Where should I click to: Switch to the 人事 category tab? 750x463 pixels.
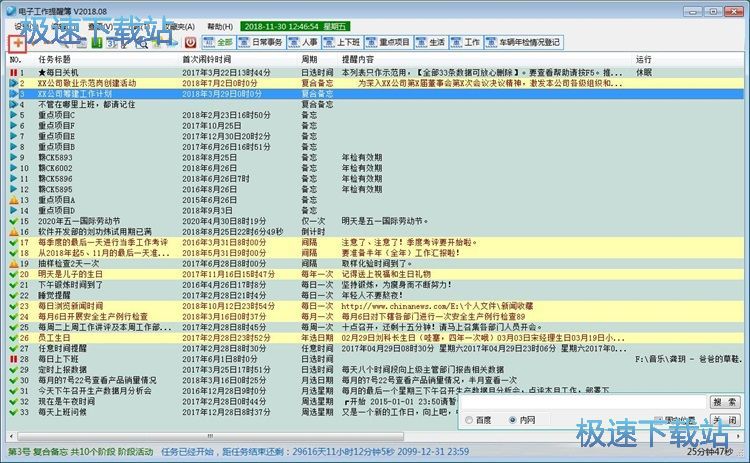303,43
